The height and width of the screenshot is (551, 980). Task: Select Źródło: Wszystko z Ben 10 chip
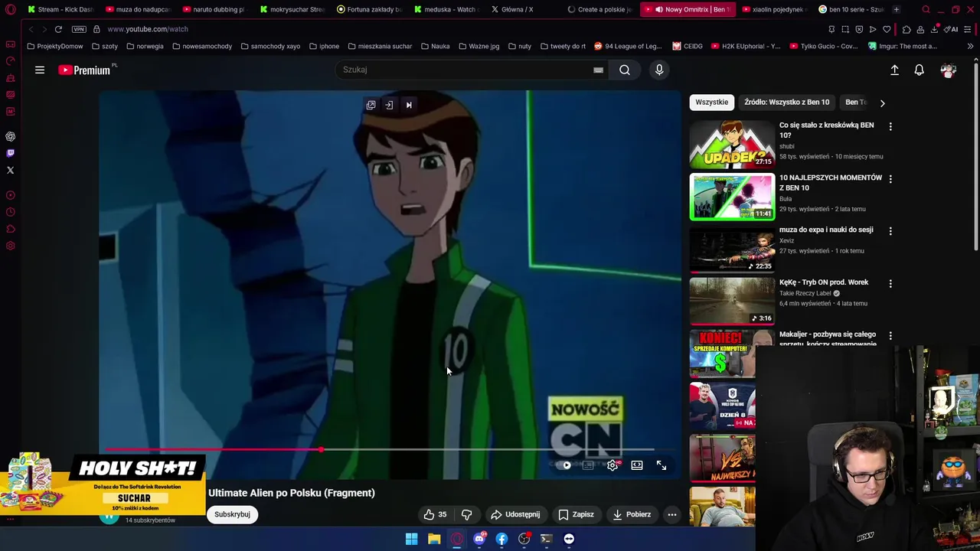786,102
